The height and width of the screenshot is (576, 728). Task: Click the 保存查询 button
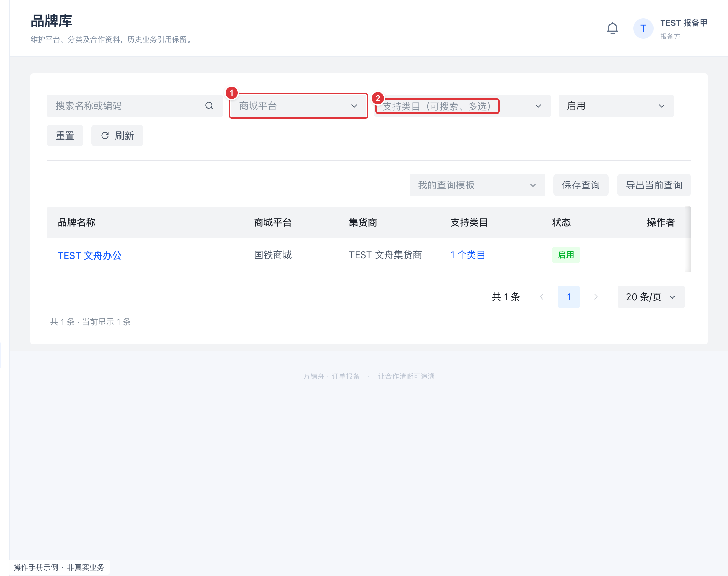581,185
